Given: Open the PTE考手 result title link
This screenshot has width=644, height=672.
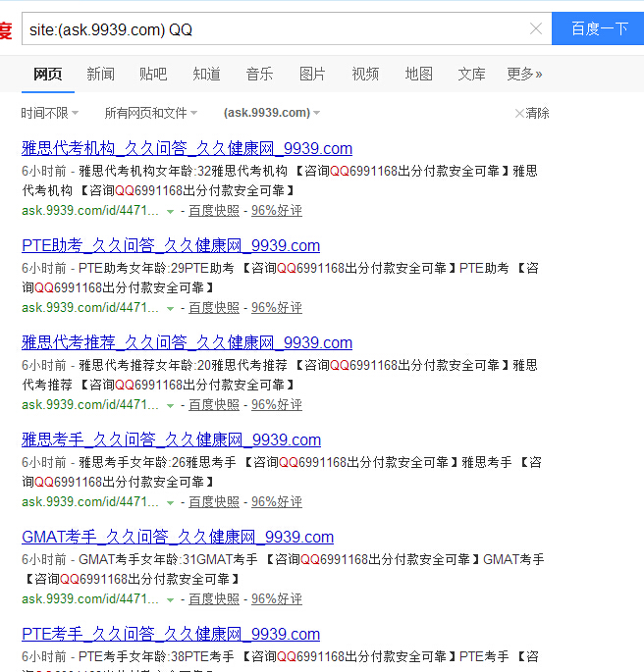Looking at the screenshot, I should 171,634.
